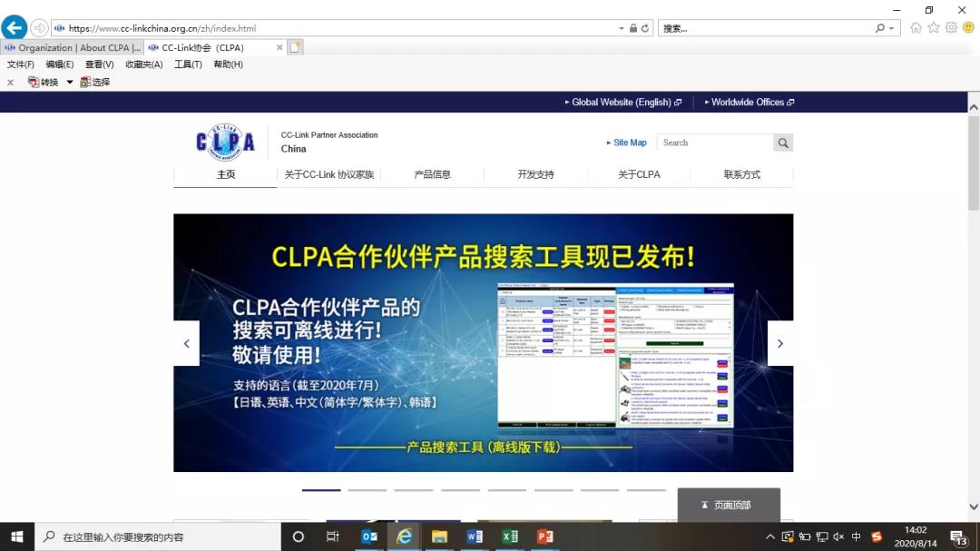Image resolution: width=980 pixels, height=551 pixels.
Task: Open the address bar history dropdown arrow
Action: click(622, 29)
